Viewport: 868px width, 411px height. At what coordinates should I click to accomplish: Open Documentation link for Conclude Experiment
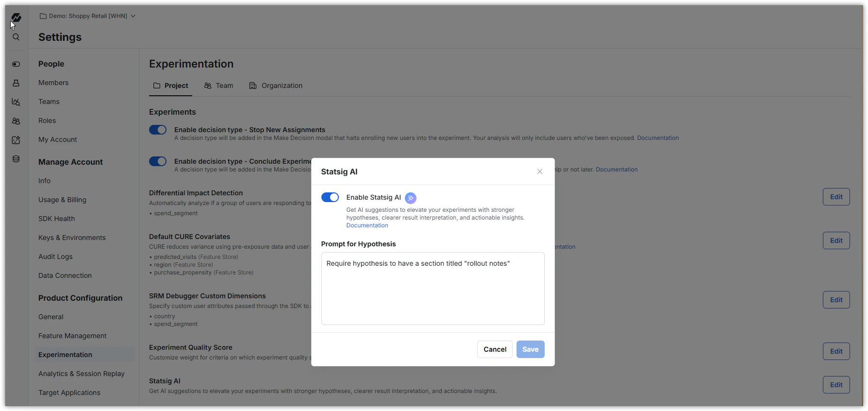(x=617, y=170)
